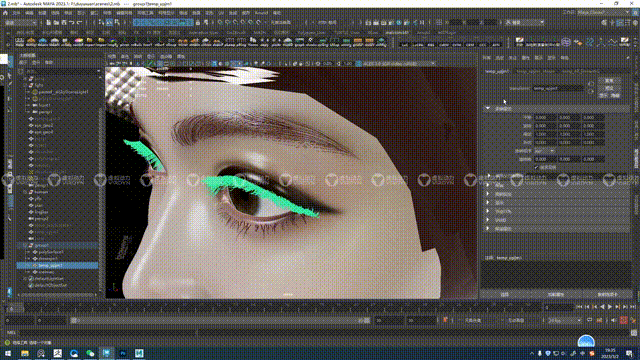Click the Copy Tab button
The width and height of the screenshot is (640, 360).
click(x=607, y=294)
